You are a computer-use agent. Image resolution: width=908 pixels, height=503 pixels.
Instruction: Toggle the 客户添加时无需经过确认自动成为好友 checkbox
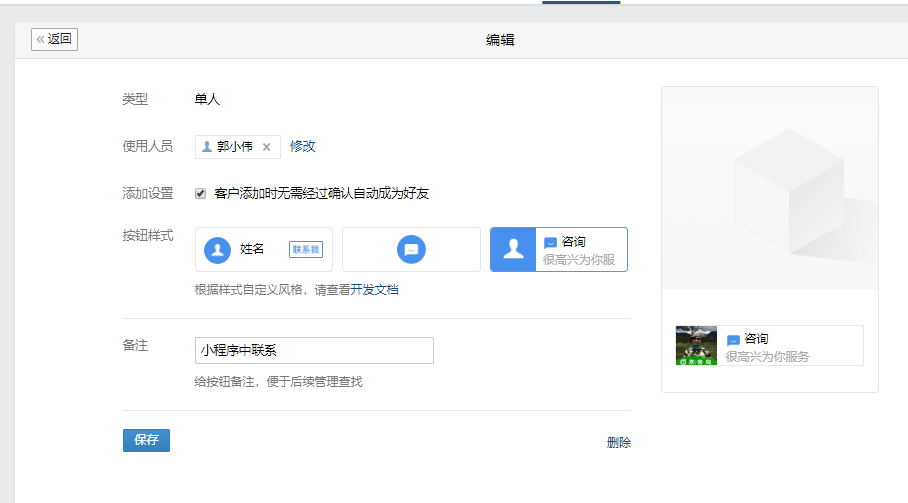point(200,193)
